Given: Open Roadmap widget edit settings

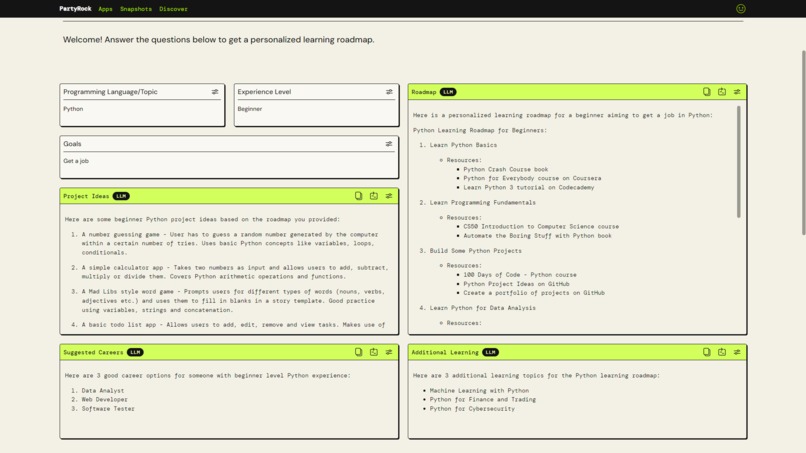Looking at the screenshot, I should (737, 92).
